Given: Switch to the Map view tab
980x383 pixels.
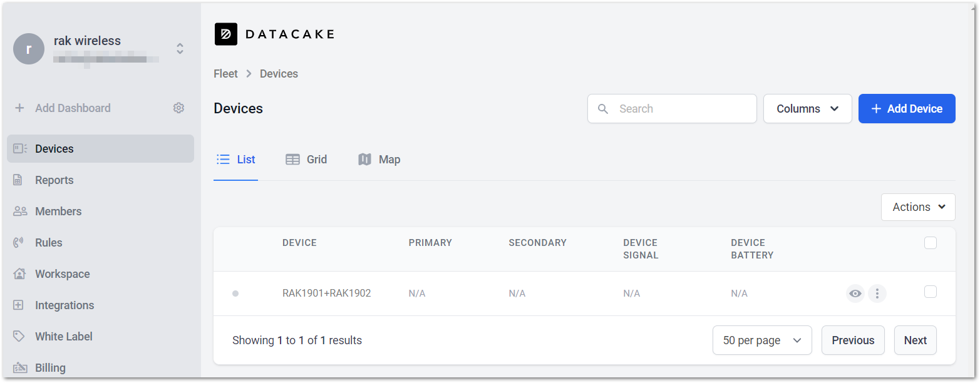Looking at the screenshot, I should pos(379,160).
